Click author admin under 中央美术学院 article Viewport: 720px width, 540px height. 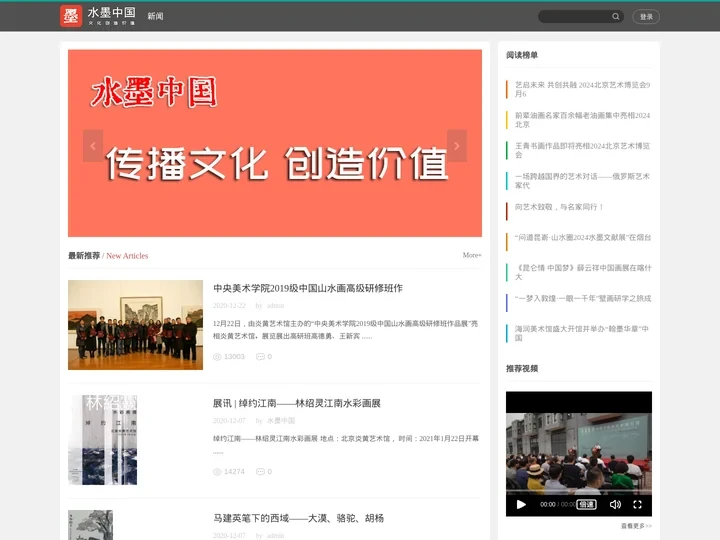pyautogui.click(x=276, y=305)
